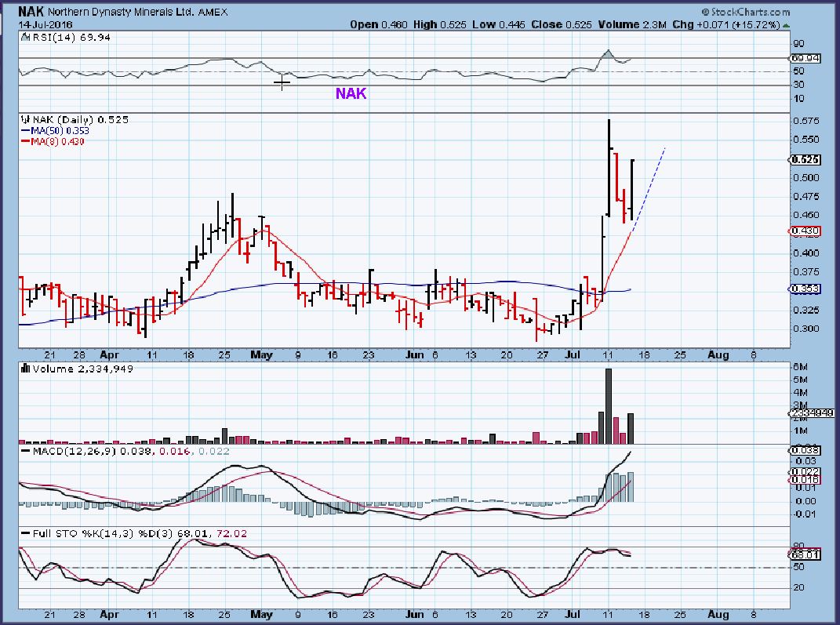Click the 0.300 price axis label
The height and width of the screenshot is (625, 840).
point(805,329)
